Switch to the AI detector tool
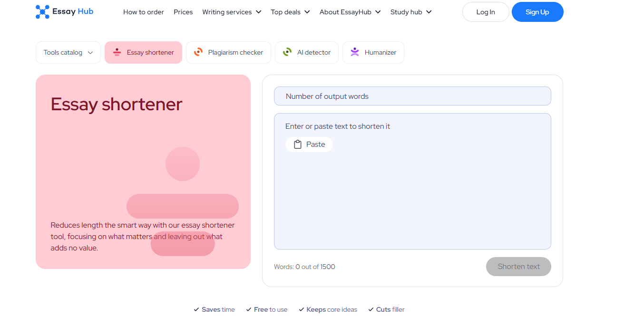This screenshot has width=644, height=326. click(x=307, y=52)
